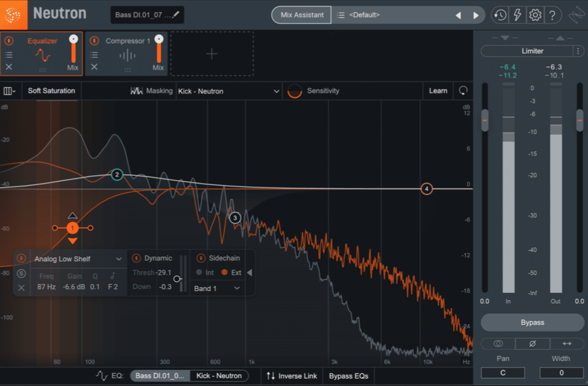The image size is (588, 386).
Task: Click the Masking meter icon
Action: pyautogui.click(x=136, y=91)
